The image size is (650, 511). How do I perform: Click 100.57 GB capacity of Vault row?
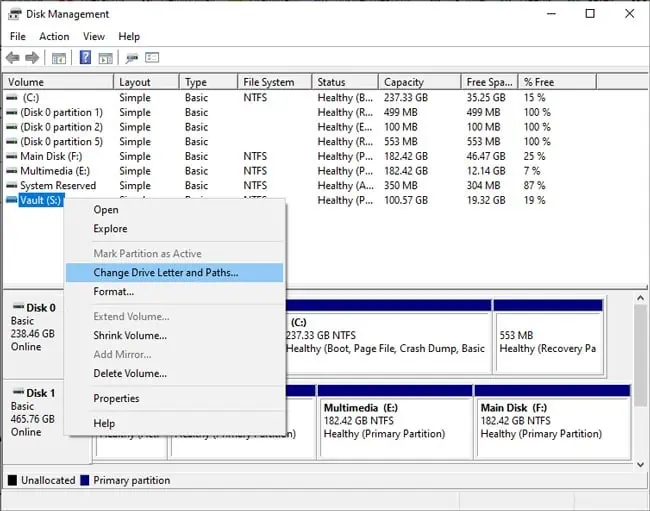pos(405,200)
